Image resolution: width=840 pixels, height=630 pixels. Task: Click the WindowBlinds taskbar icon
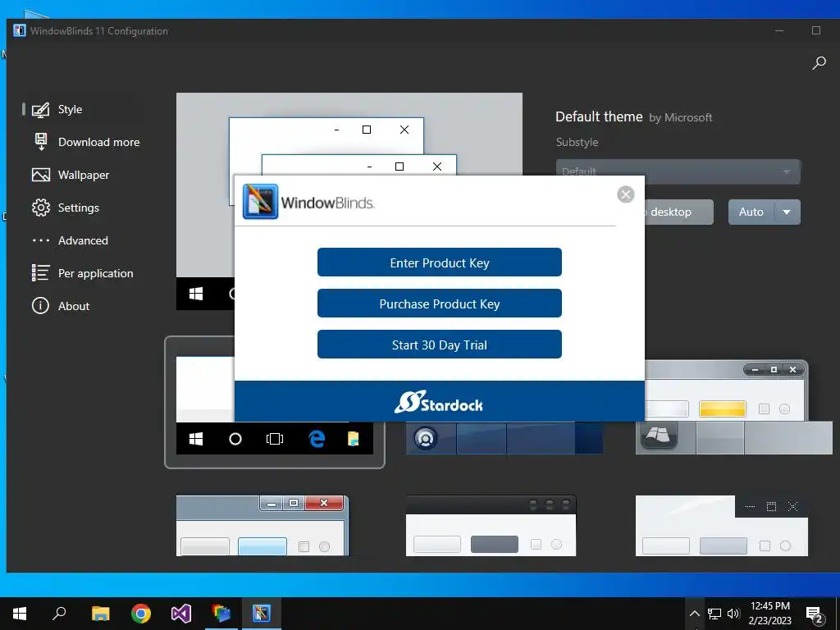point(262,614)
